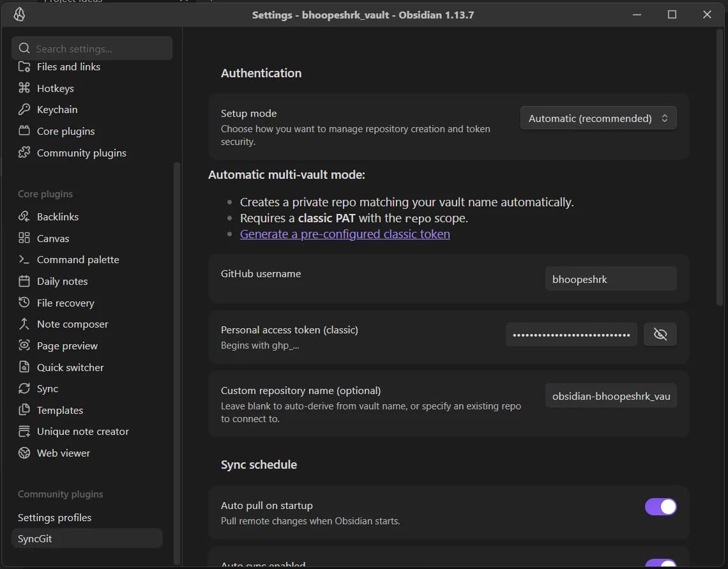Click the Backlinks link icon
This screenshot has height=569, width=728.
pyautogui.click(x=24, y=216)
